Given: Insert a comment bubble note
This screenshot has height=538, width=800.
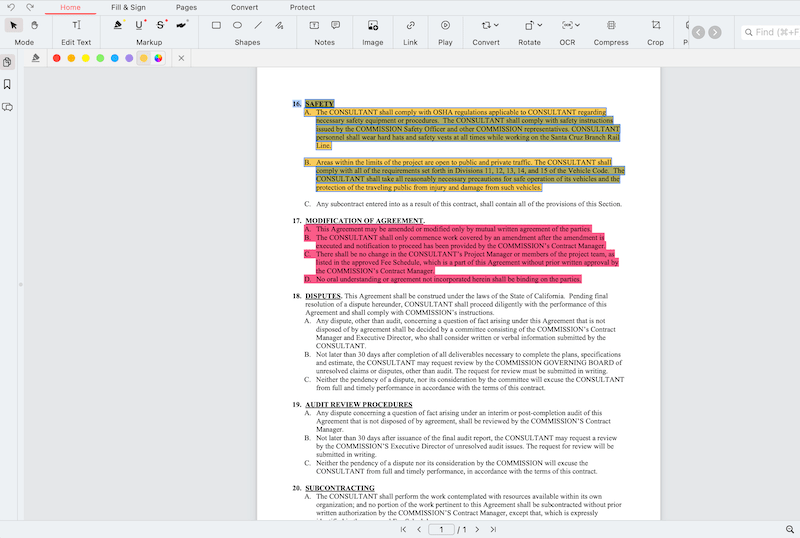Looking at the screenshot, I should point(335,25).
